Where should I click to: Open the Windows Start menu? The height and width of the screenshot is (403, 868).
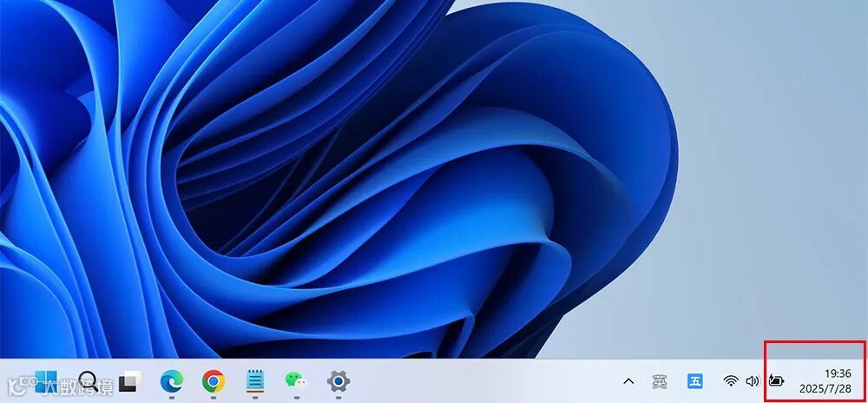click(x=46, y=381)
